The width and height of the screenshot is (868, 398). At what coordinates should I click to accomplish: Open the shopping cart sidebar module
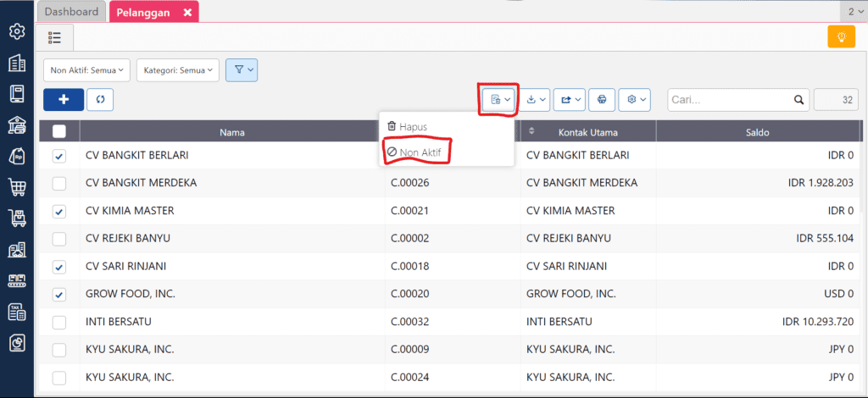click(x=16, y=187)
